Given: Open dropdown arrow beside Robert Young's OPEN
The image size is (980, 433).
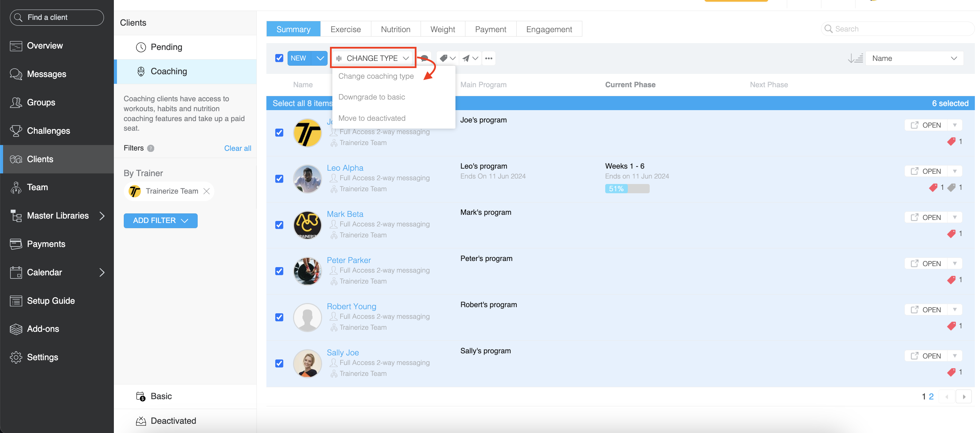Looking at the screenshot, I should (x=955, y=310).
